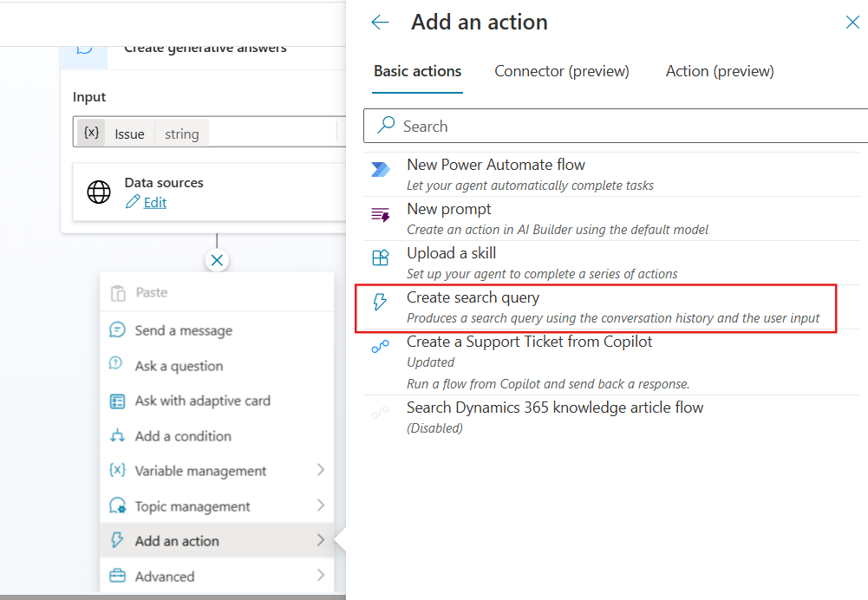
Task: Click the Edit link under Data sources
Action: [x=153, y=202]
